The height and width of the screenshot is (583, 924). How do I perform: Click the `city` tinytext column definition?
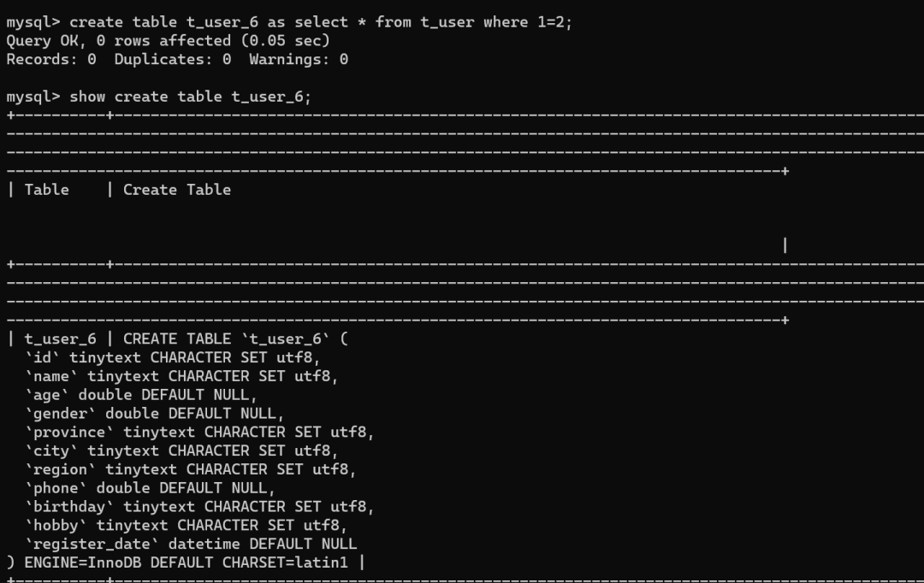pyautogui.click(x=181, y=451)
